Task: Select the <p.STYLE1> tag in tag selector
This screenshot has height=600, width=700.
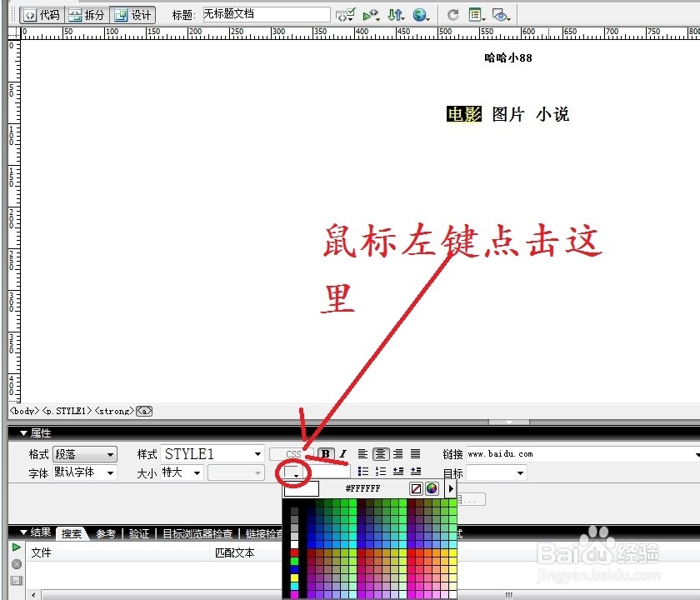Action: (x=67, y=411)
